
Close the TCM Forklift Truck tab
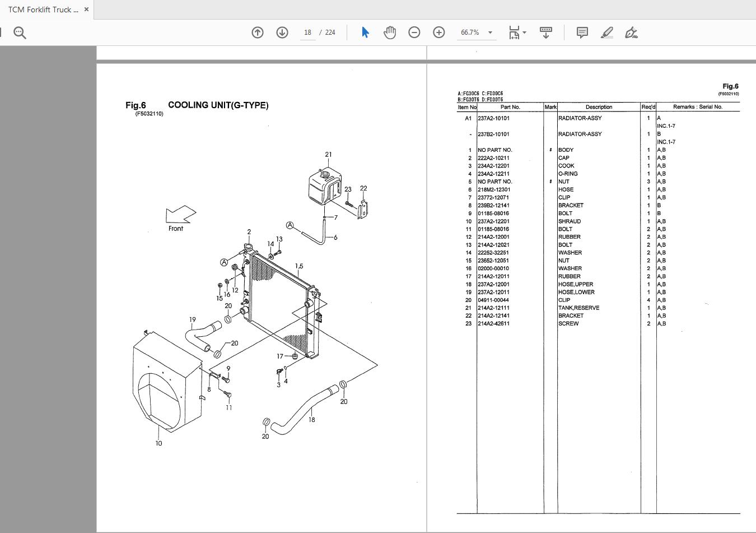tap(86, 10)
